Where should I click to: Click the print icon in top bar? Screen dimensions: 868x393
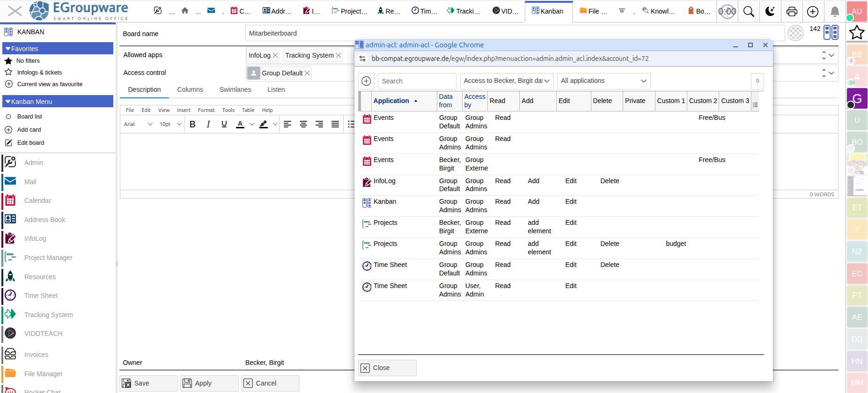(792, 12)
